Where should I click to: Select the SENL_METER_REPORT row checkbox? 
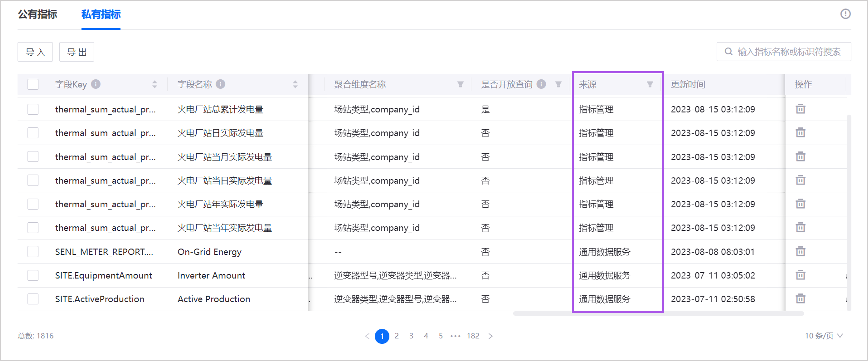coord(33,251)
